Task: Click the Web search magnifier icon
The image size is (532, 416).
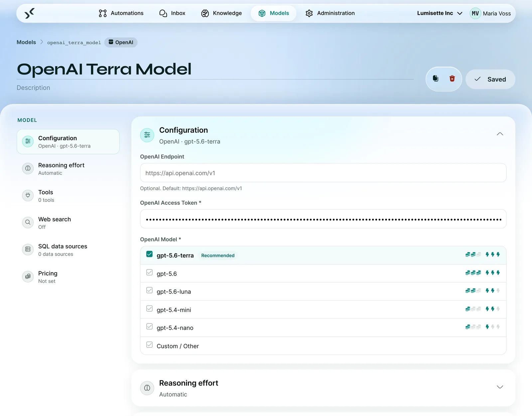Action: coord(28,222)
